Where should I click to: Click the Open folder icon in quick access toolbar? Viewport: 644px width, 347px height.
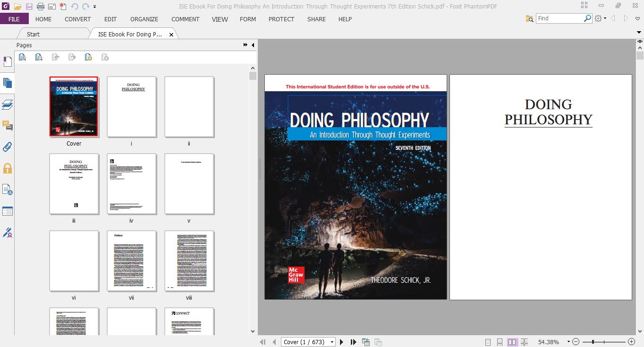[x=17, y=6]
